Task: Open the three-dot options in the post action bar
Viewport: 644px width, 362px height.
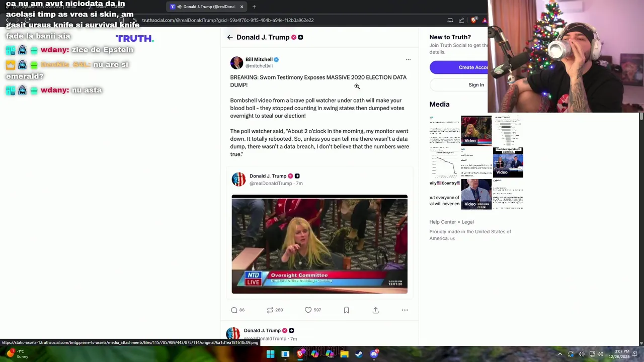Action: pos(405,310)
